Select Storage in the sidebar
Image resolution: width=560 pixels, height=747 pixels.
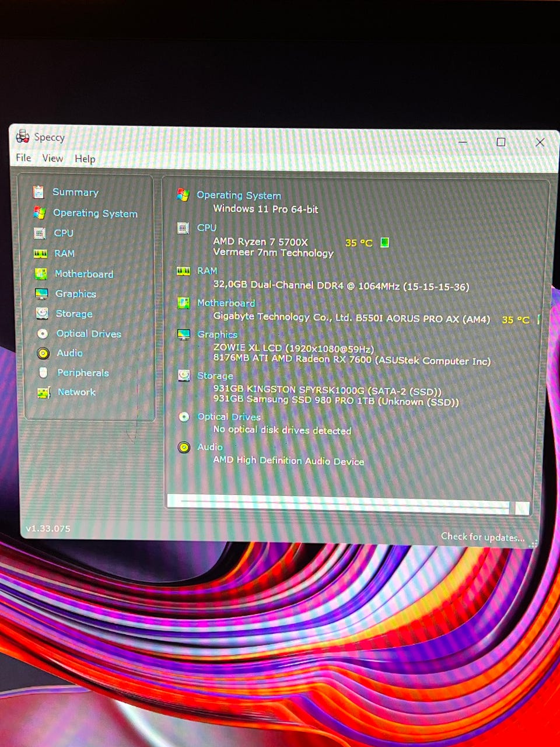tap(74, 313)
